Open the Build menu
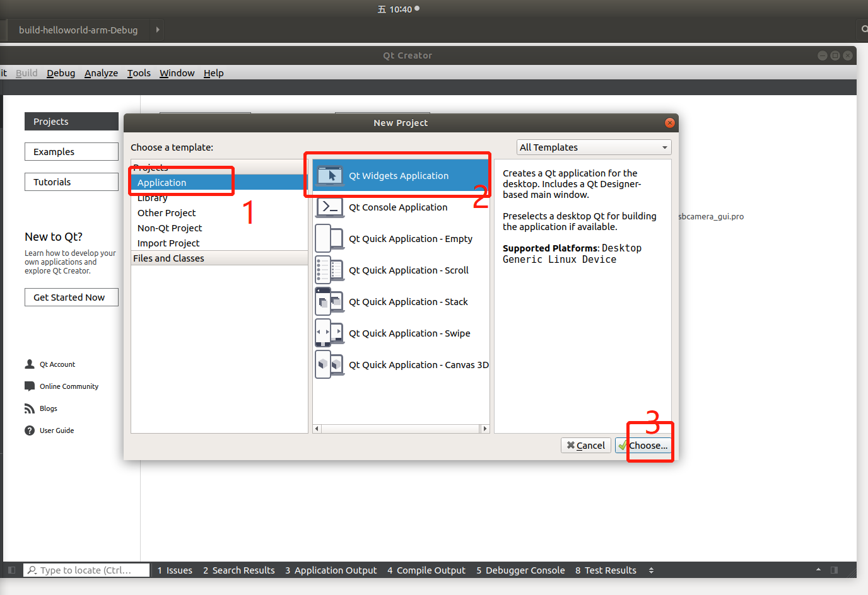This screenshot has width=868, height=595. [26, 73]
